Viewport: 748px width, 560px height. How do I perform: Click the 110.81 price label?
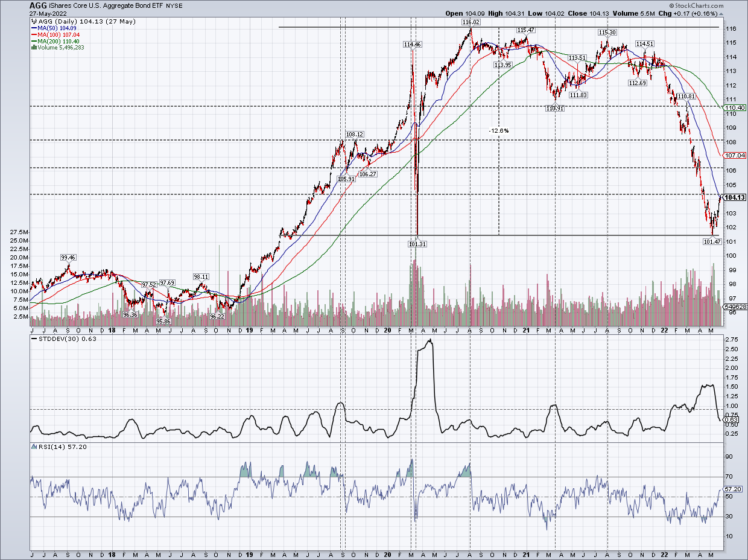[686, 96]
